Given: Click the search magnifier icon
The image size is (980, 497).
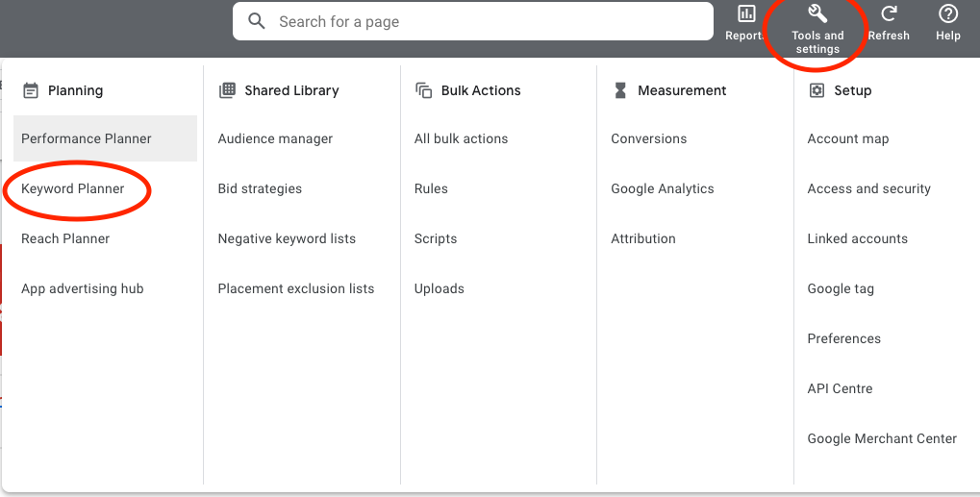Looking at the screenshot, I should (x=257, y=21).
